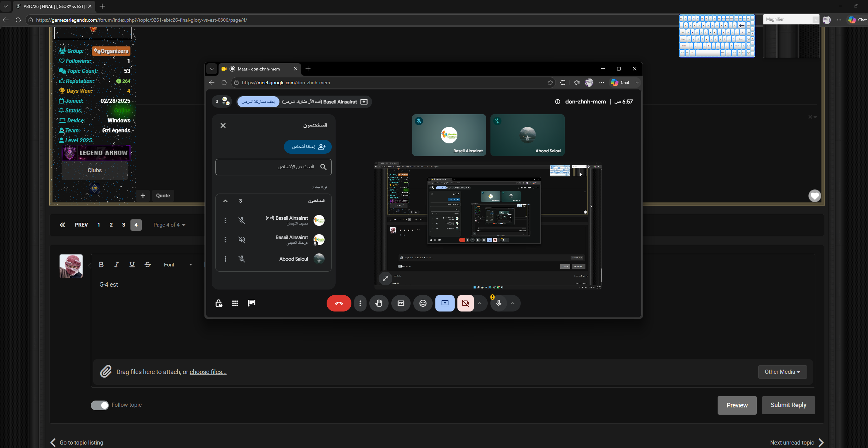Image resolution: width=868 pixels, height=448 pixels.
Task: Expand the shared screen preview to fullscreen
Action: tap(385, 278)
